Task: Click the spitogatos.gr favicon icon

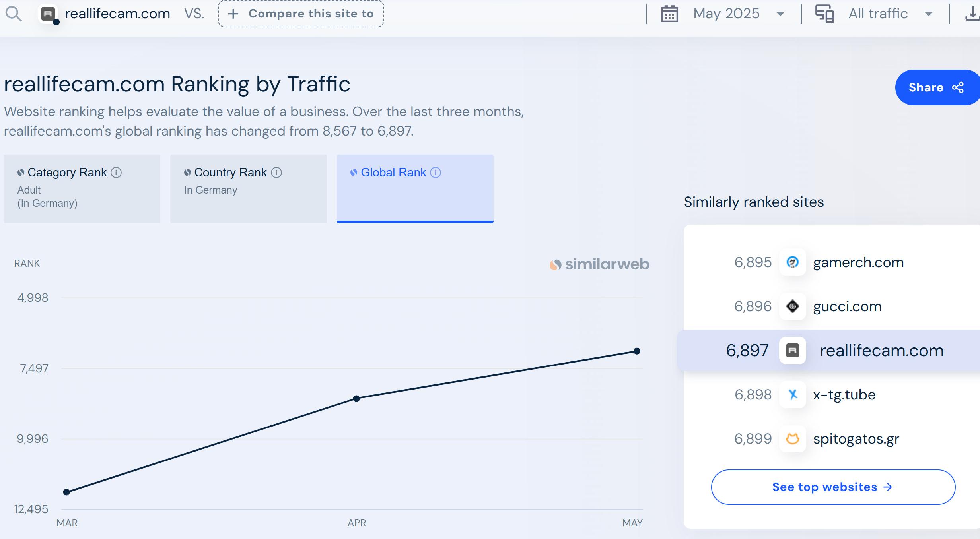Action: 792,439
